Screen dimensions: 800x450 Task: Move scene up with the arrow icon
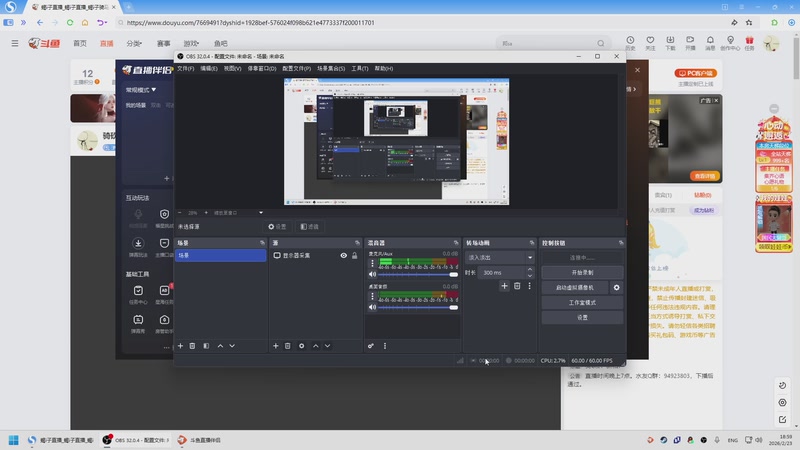point(220,346)
